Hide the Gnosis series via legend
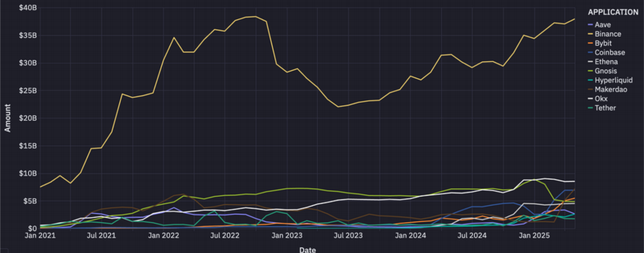This screenshot has height=253, width=644. point(603,71)
